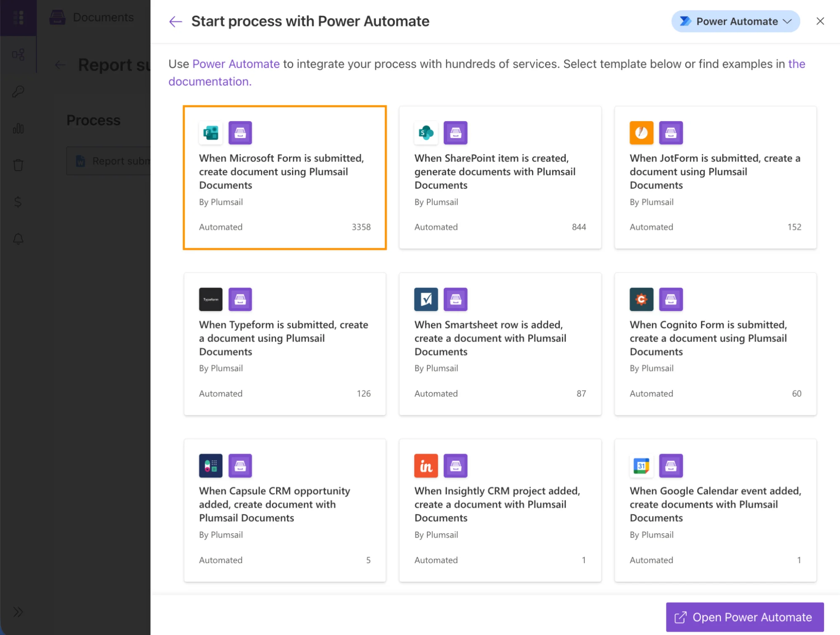Image resolution: width=840 pixels, height=635 pixels.
Task: Follow the Power Automate link in the description
Action: 236,64
